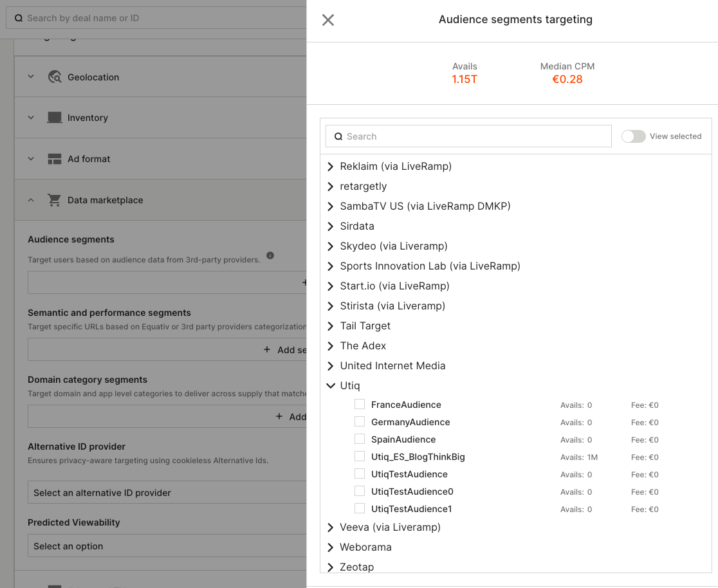Click the Data marketplace cart icon
718x588 pixels.
pos(55,200)
